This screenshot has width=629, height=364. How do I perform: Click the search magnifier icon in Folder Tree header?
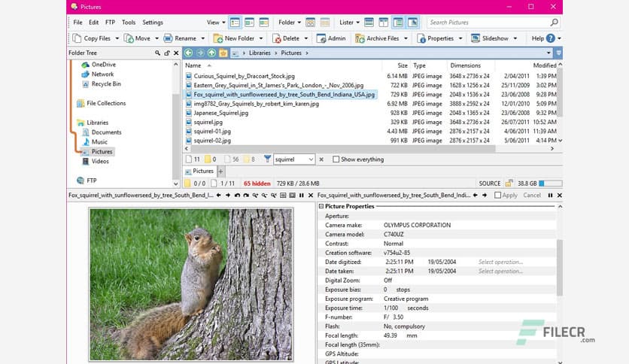(x=157, y=53)
